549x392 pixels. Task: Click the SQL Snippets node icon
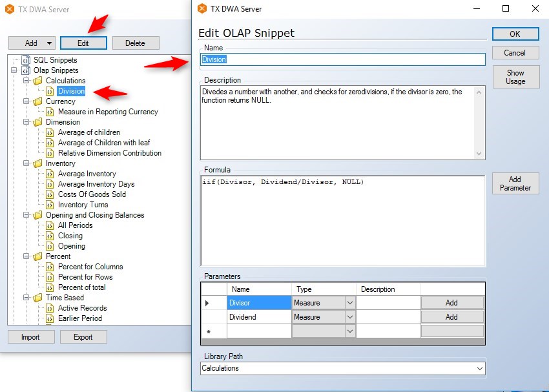26,60
